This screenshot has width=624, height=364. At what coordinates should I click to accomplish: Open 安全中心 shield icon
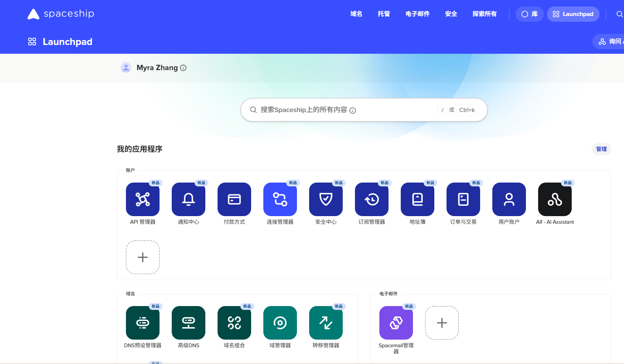pos(326,199)
